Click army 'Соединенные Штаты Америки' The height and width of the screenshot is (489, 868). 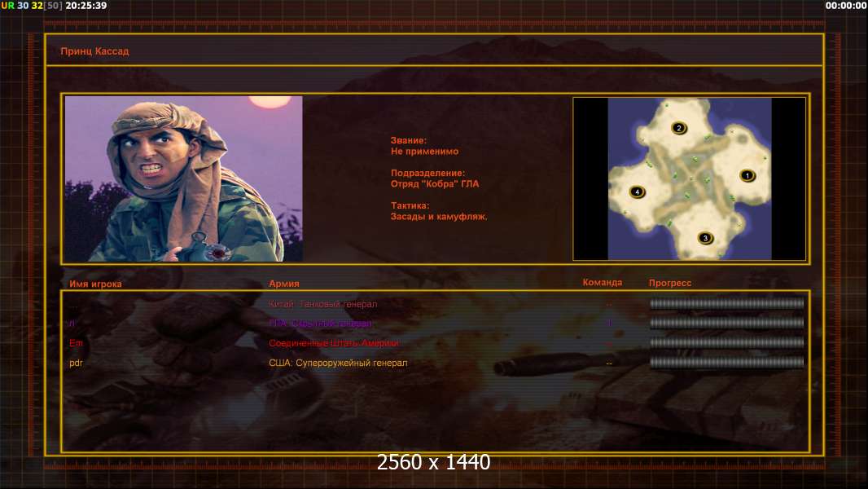tap(334, 343)
